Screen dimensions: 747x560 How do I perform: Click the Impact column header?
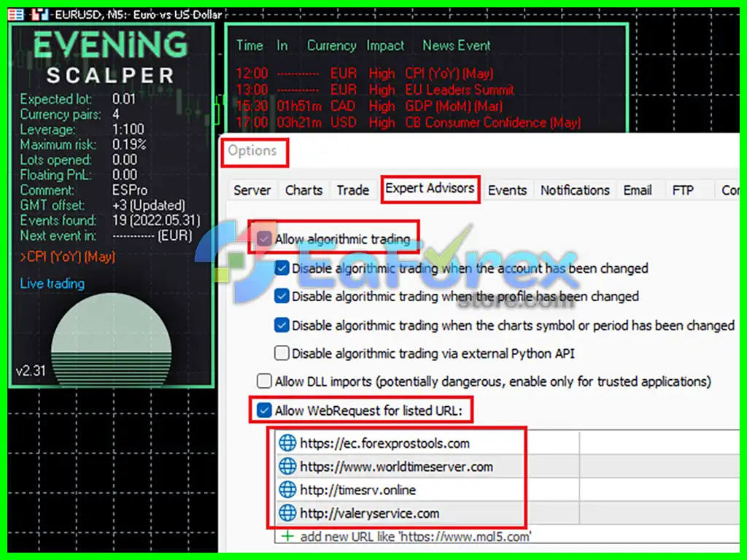click(x=385, y=45)
